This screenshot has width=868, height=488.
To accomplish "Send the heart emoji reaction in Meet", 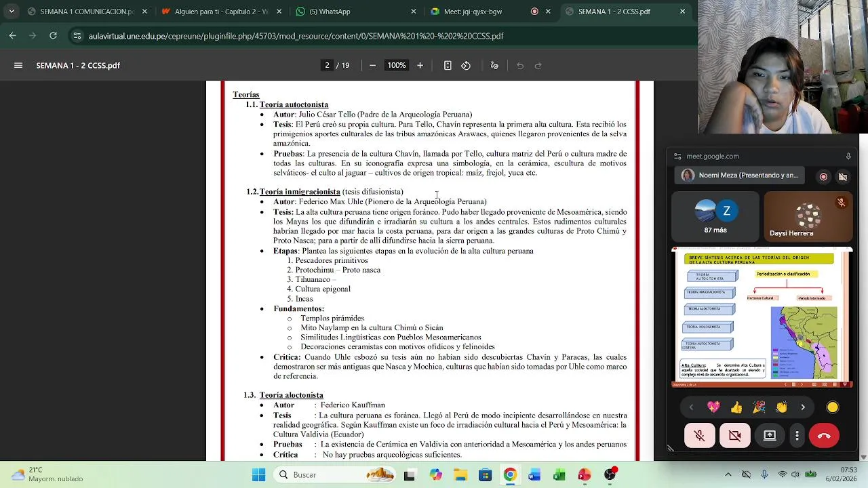I will pos(713,407).
